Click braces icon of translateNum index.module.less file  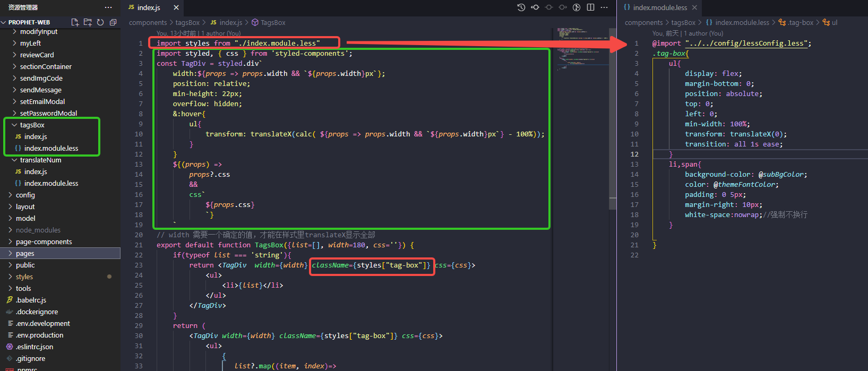point(18,183)
